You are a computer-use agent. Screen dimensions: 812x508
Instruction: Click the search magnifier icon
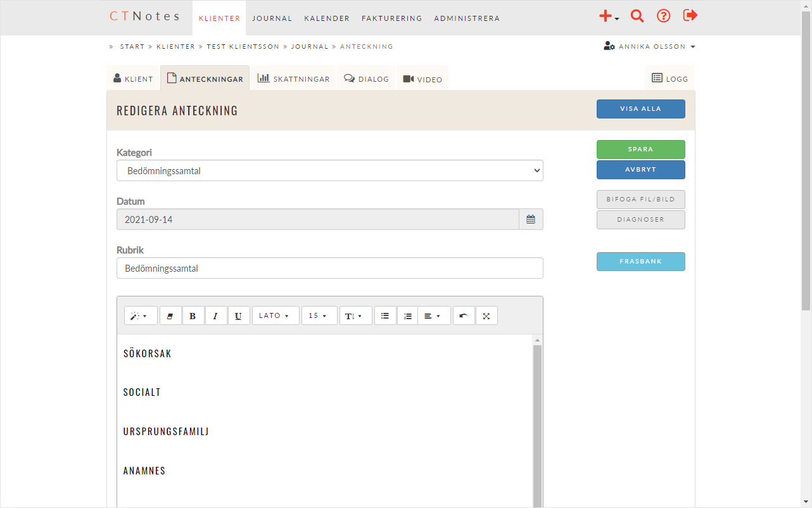click(637, 16)
